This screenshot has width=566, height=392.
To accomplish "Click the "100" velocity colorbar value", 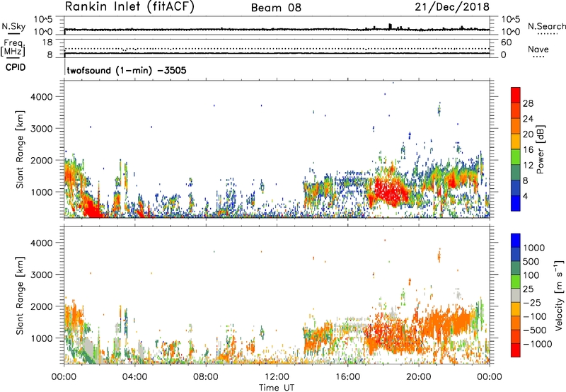I will coord(531,275).
